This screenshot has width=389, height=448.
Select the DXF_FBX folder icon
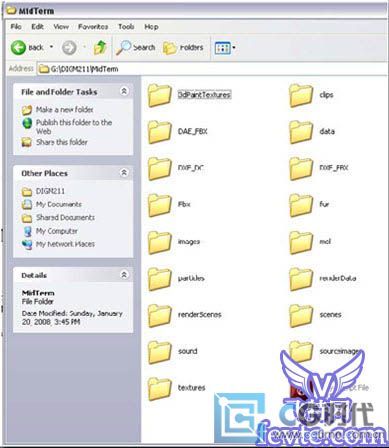[x=301, y=168]
